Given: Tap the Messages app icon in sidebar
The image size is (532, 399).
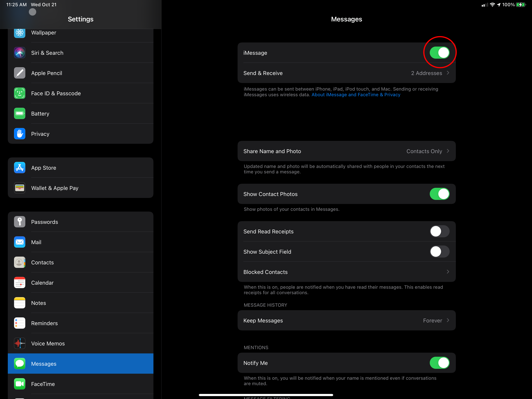Looking at the screenshot, I should [x=19, y=363].
